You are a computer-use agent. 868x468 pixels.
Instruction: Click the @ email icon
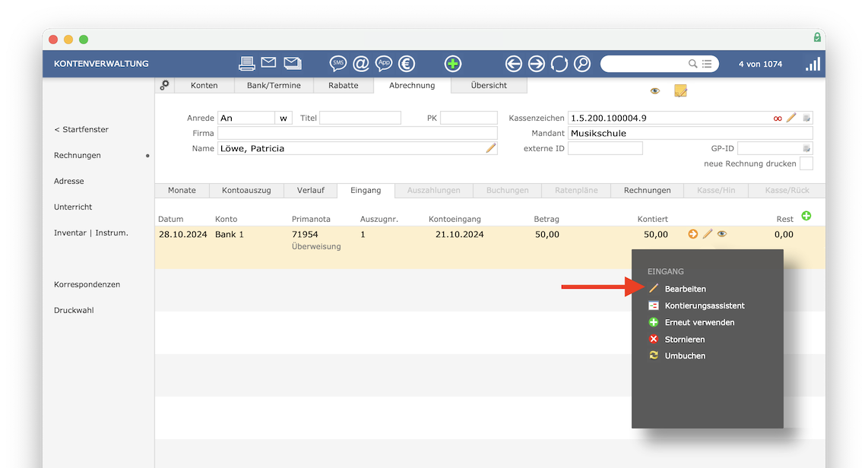(361, 64)
